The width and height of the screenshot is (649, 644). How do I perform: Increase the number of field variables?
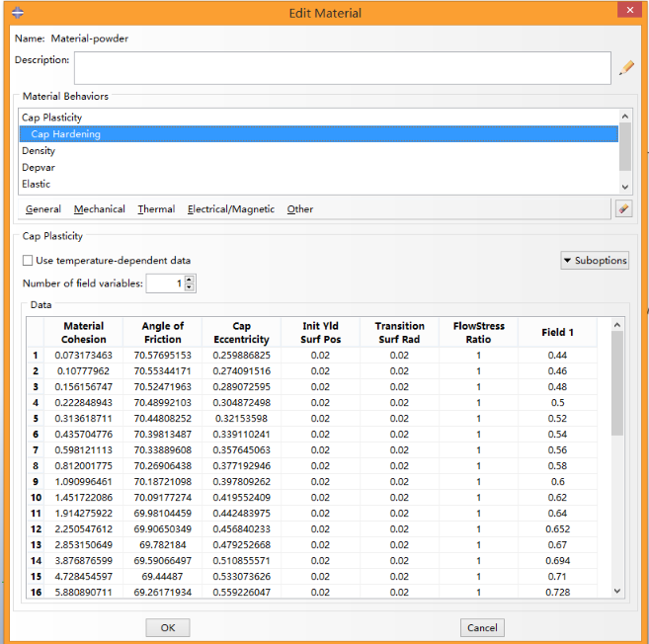[190, 280]
